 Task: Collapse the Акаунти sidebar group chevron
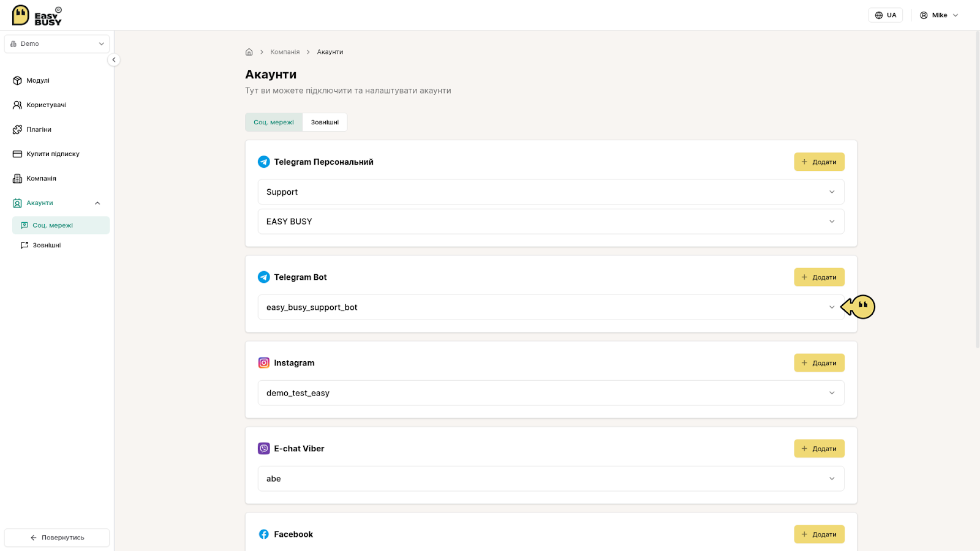pos(97,203)
